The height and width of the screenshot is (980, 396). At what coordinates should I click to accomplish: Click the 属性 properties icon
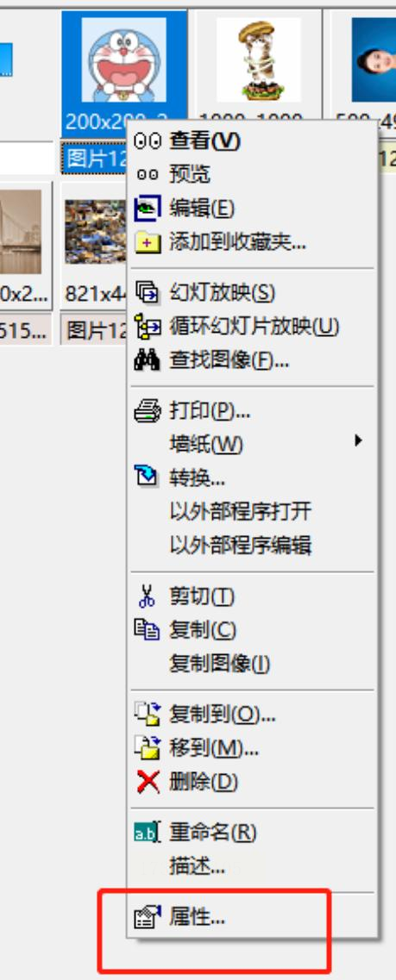tap(148, 918)
